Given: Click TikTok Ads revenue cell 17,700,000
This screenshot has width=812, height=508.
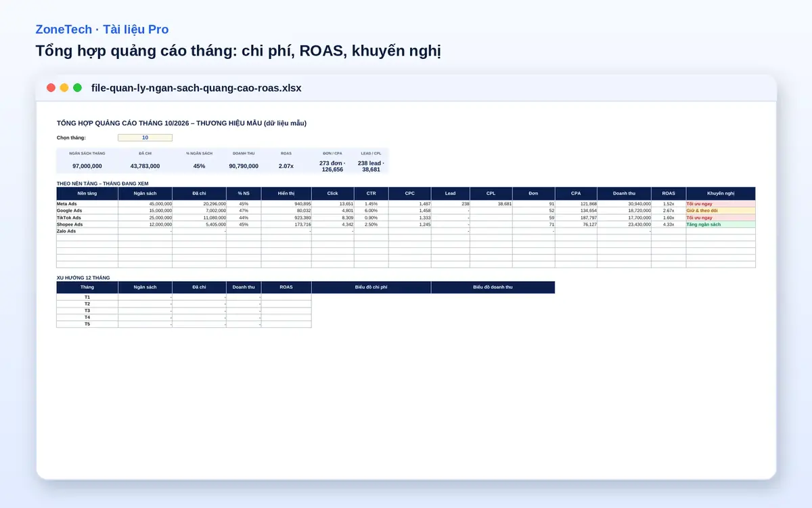Looking at the screenshot, I should tap(624, 217).
